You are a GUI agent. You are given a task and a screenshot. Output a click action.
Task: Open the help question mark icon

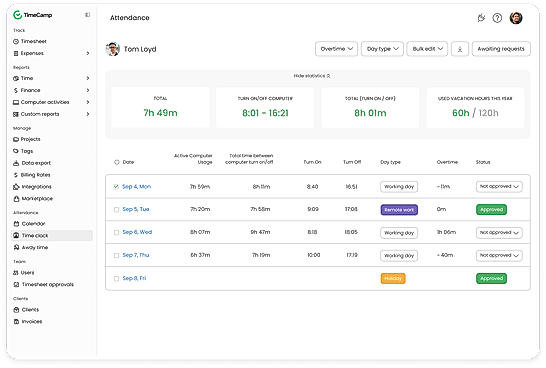497,18
